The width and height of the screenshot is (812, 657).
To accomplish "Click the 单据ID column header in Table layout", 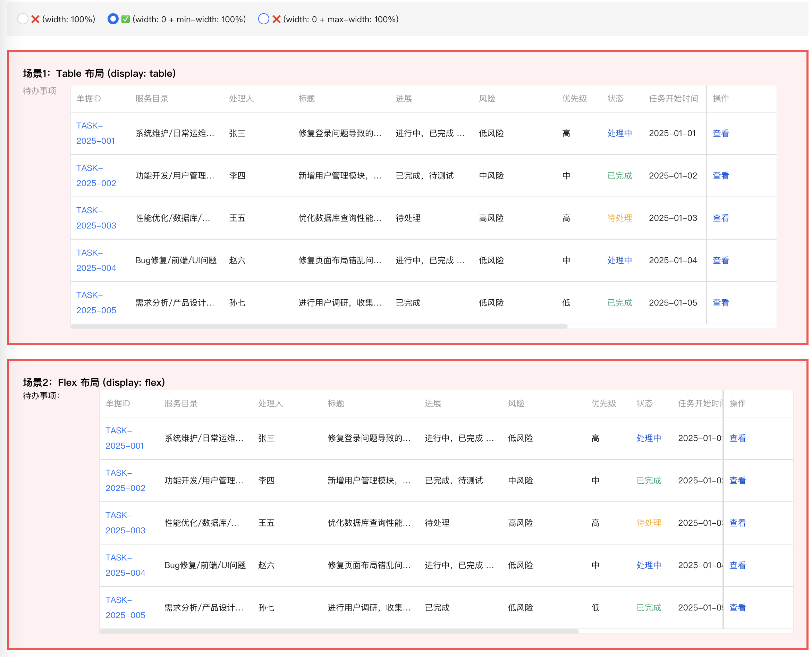I will 88,99.
